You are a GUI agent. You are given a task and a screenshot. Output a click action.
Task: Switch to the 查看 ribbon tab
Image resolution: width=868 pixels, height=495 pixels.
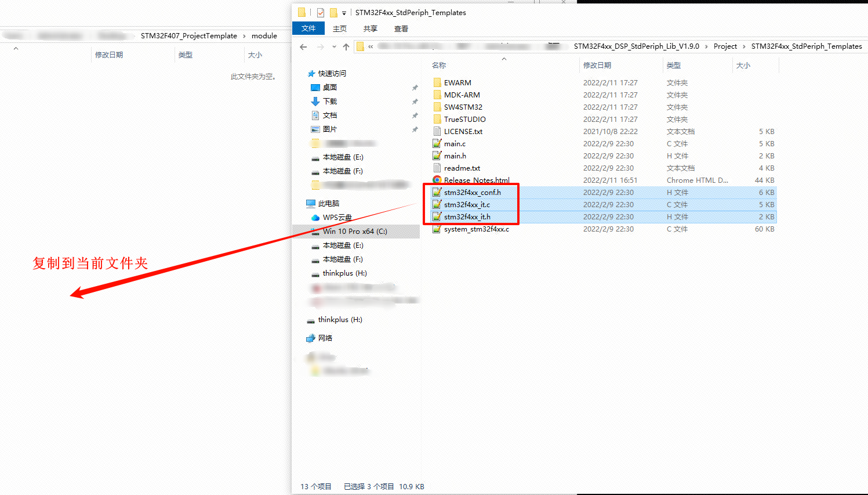(x=401, y=28)
